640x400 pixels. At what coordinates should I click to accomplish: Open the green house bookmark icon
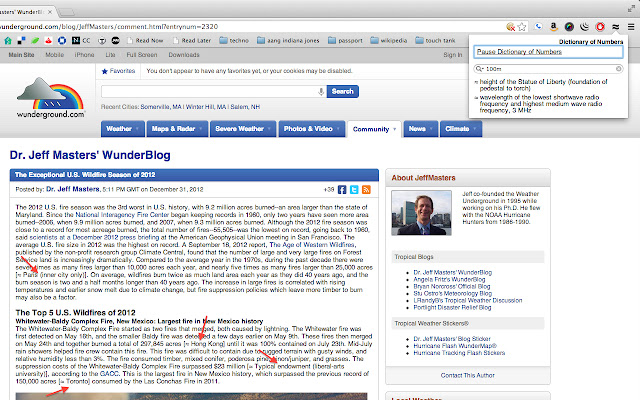coord(8,40)
